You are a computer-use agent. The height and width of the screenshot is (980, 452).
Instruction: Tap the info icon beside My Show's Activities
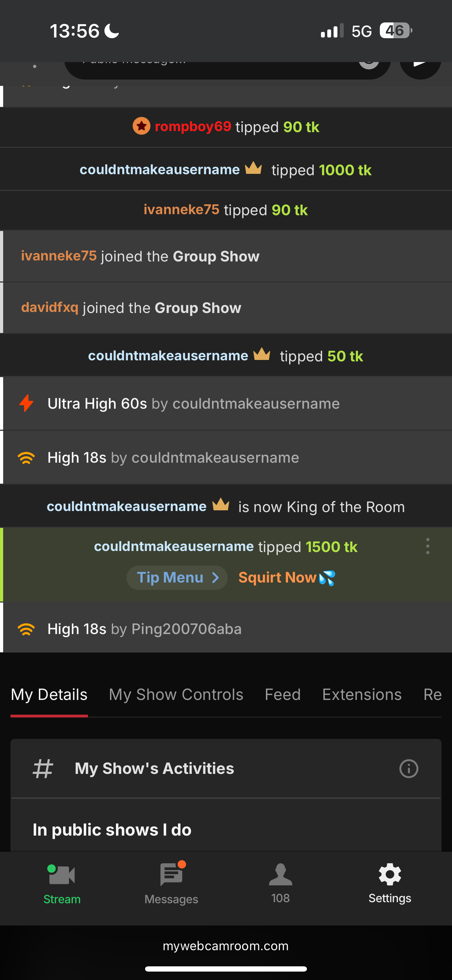coord(409,769)
